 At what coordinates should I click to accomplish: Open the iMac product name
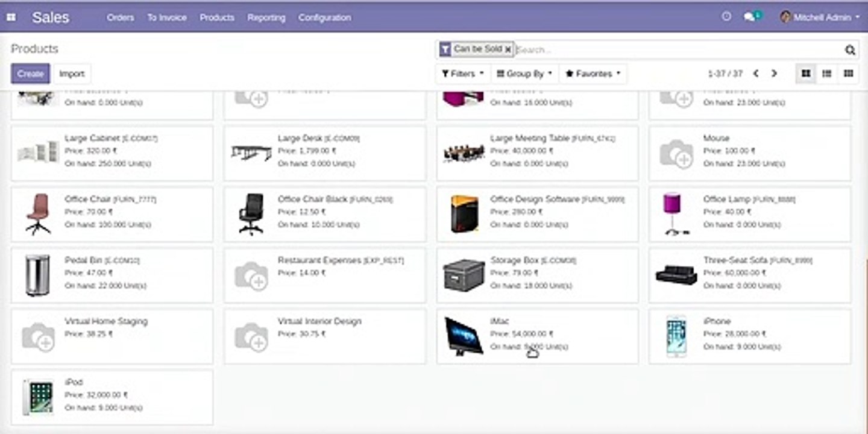(x=500, y=321)
